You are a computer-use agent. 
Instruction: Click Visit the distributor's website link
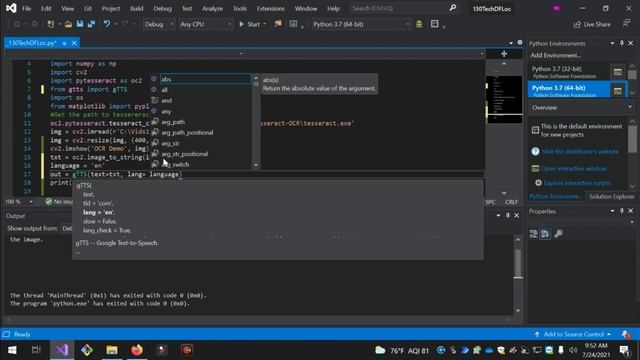pyautogui.click(x=580, y=151)
